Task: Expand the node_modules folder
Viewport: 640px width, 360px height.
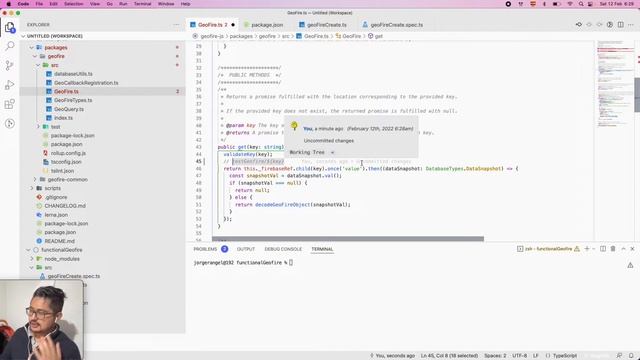Action: coord(31,259)
